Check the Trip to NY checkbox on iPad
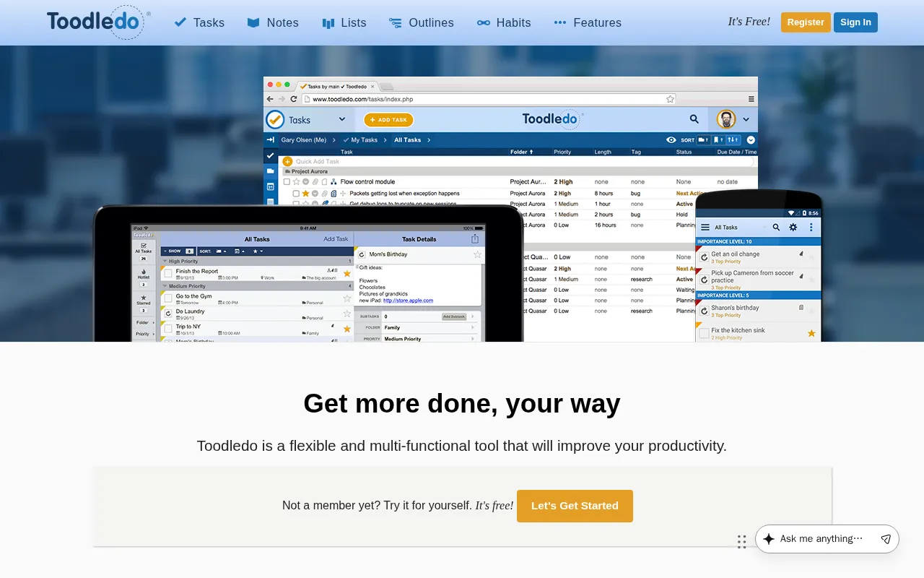 pos(168,329)
